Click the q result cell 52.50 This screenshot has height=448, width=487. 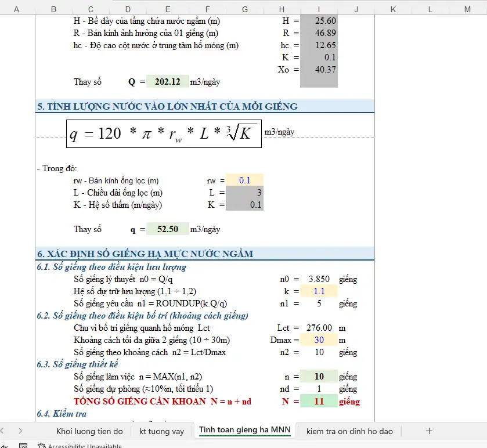click(168, 229)
